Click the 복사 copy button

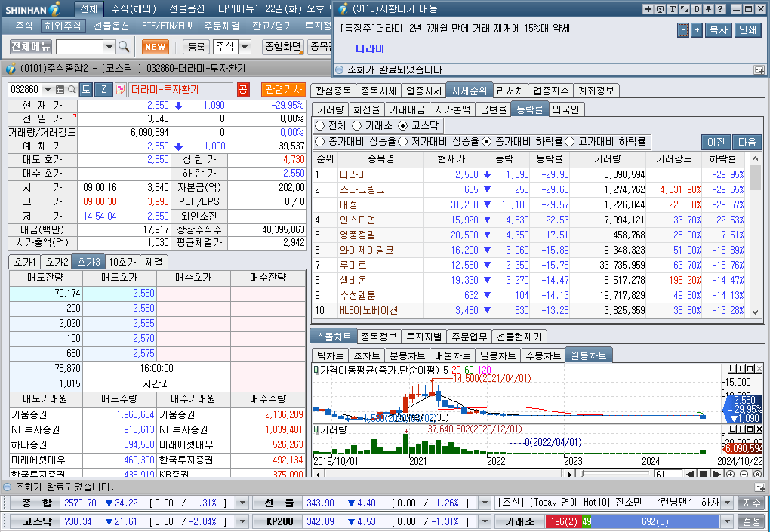[x=719, y=30]
